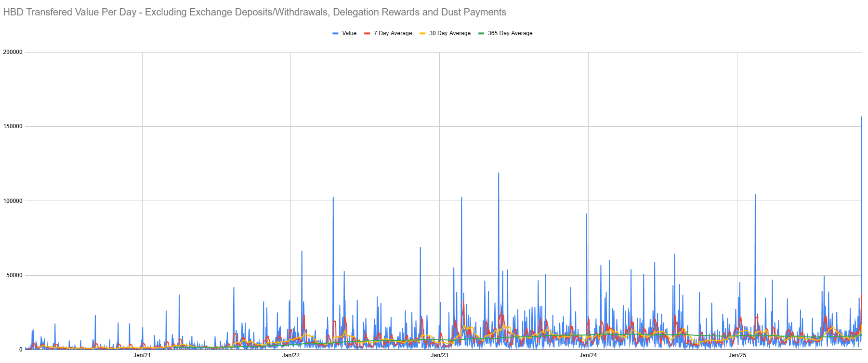Click the yellow 30 Day Average legend marker

click(x=422, y=33)
